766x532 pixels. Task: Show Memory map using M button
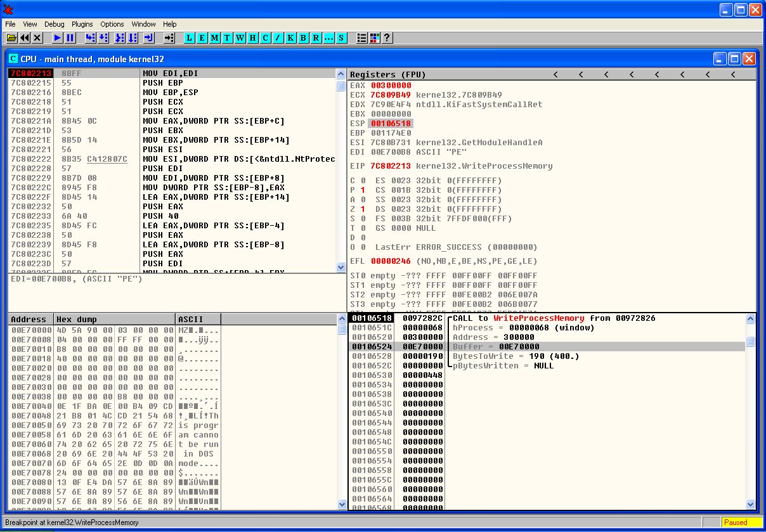[x=214, y=38]
